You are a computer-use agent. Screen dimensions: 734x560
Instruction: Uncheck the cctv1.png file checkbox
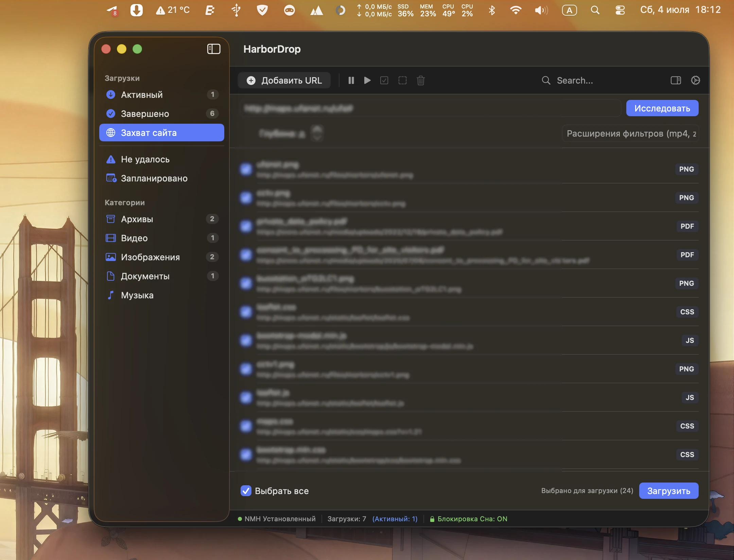coord(246,369)
